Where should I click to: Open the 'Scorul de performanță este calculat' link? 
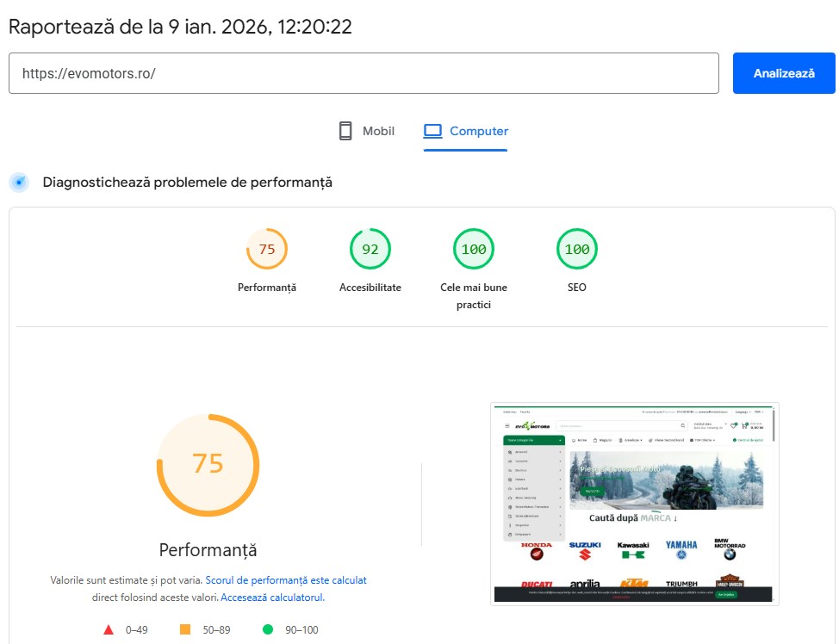tap(286, 580)
